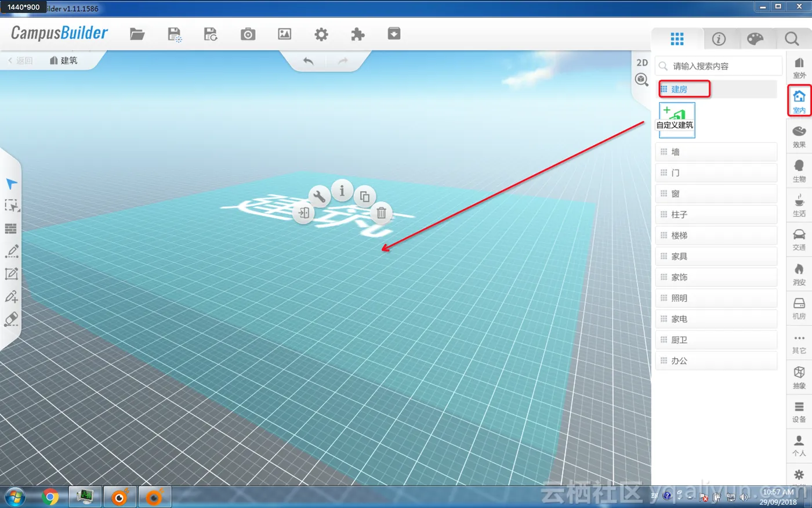The height and width of the screenshot is (508, 812).
Task: Open the 生物 sidebar category
Action: [x=799, y=171]
